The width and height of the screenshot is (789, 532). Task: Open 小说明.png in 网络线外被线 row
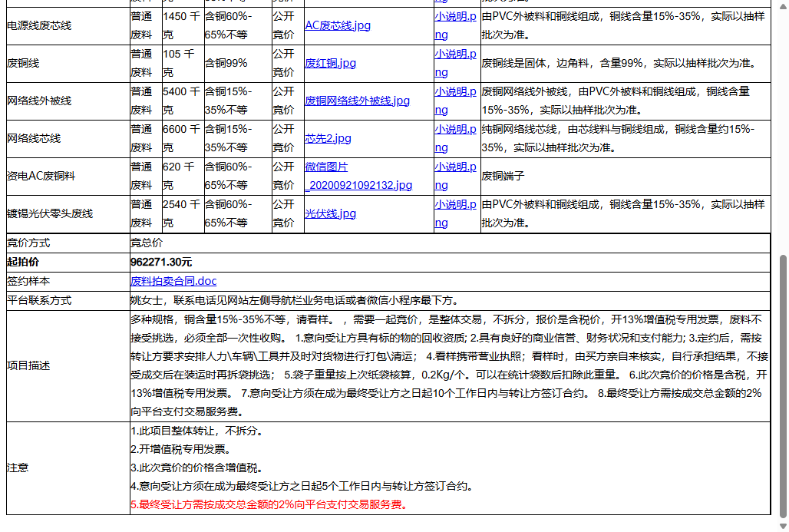tap(455, 101)
